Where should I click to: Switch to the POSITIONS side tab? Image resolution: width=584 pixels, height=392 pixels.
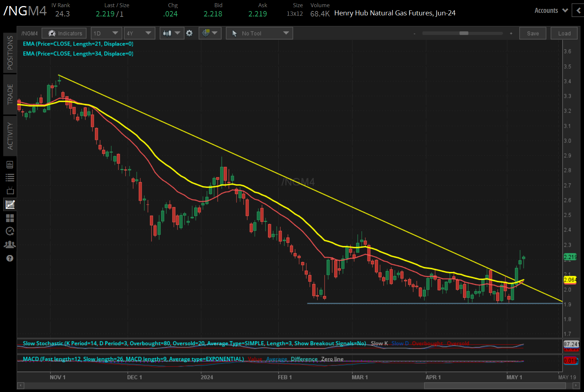[10, 53]
